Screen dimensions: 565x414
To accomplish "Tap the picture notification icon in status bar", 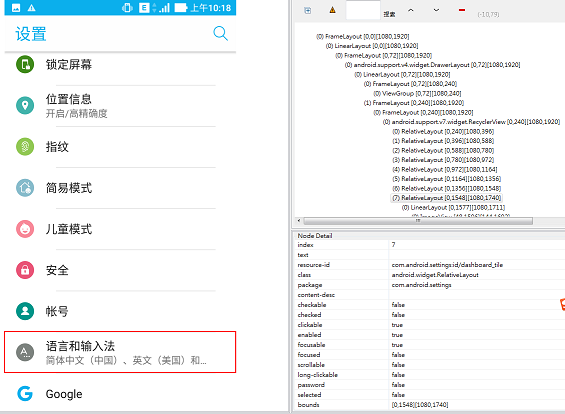I will (x=16, y=8).
